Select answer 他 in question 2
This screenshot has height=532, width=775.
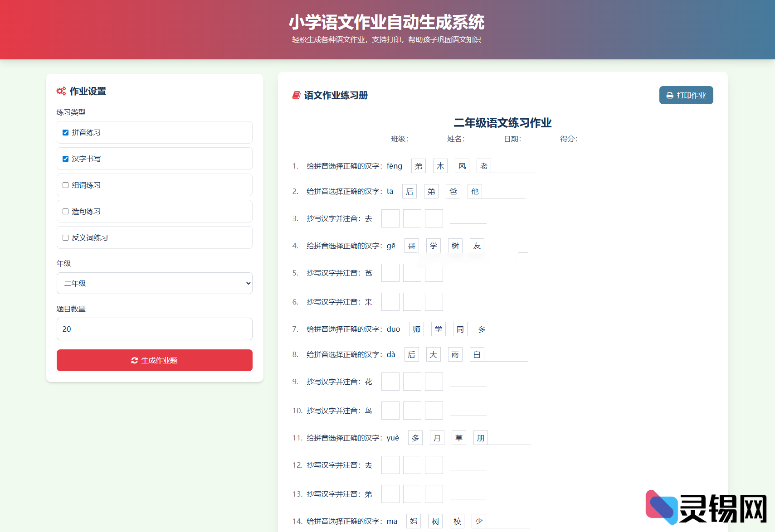tap(474, 191)
